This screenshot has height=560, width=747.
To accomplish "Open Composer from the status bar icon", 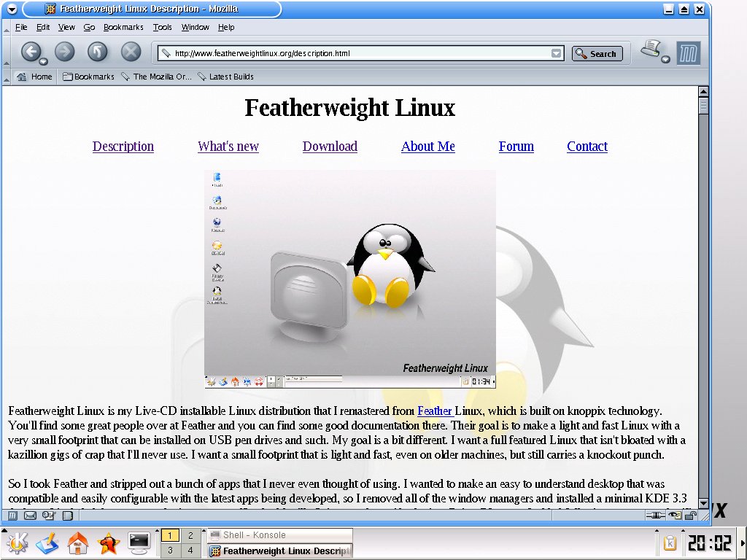I will [x=49, y=516].
